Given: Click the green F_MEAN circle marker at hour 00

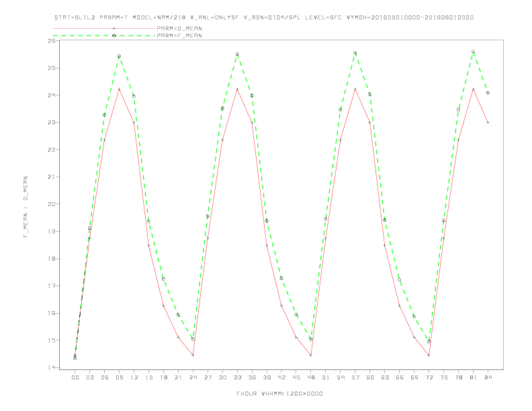Looking at the screenshot, I should [75, 358].
